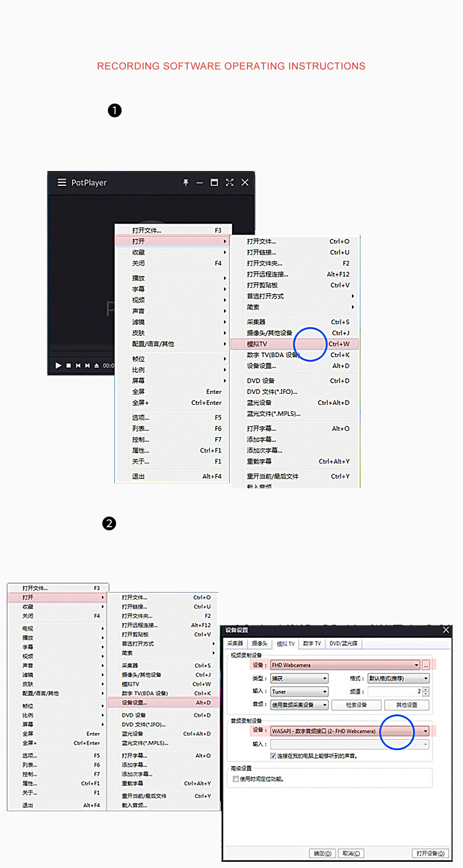Click the 频道 channel number field
Image resolution: width=463 pixels, height=868 pixels.
(395, 691)
